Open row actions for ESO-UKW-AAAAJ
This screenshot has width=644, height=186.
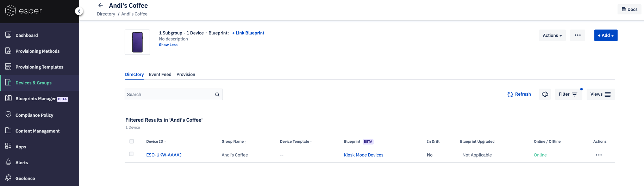point(599,155)
